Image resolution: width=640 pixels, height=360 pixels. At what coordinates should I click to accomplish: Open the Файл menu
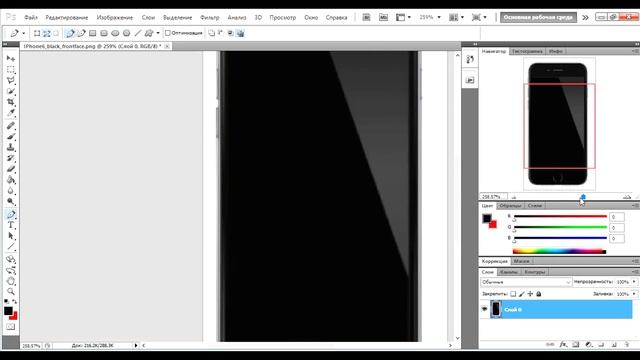tap(31, 18)
